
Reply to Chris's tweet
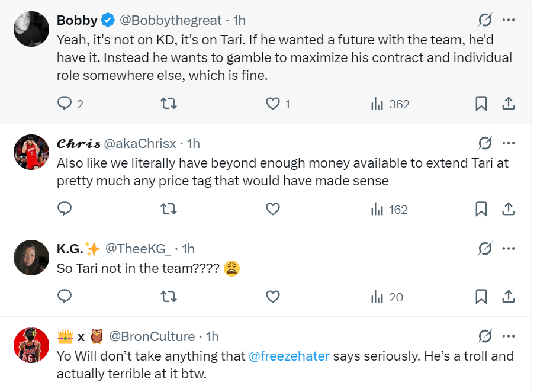[x=65, y=209]
